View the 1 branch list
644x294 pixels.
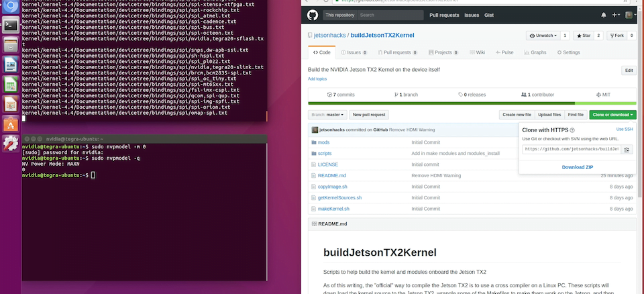(407, 95)
